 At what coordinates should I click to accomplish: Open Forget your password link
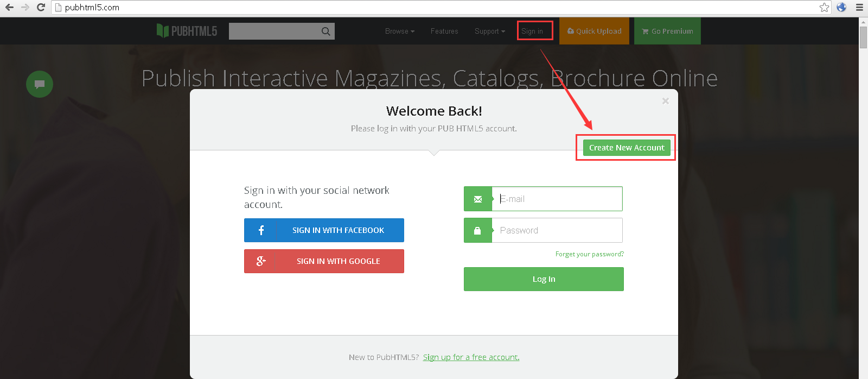point(590,254)
